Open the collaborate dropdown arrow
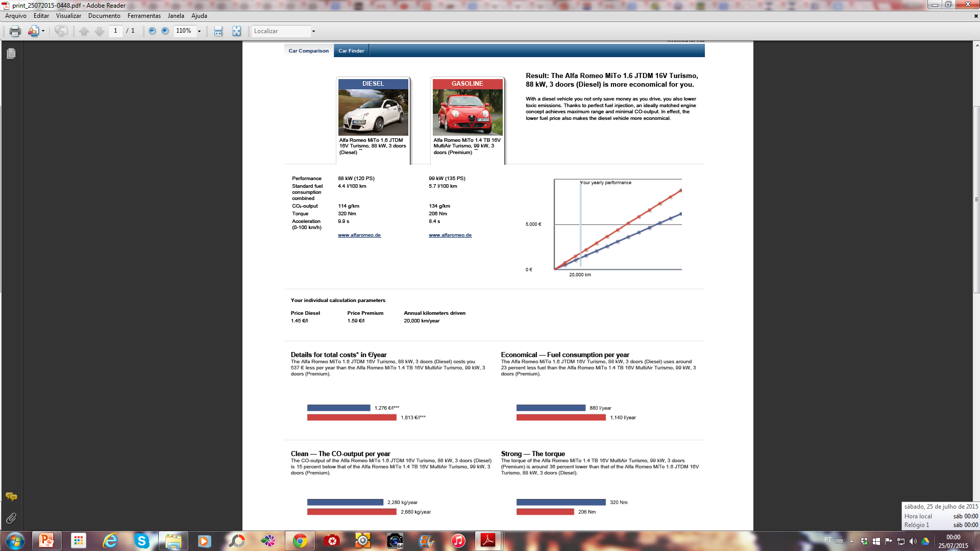 click(43, 31)
